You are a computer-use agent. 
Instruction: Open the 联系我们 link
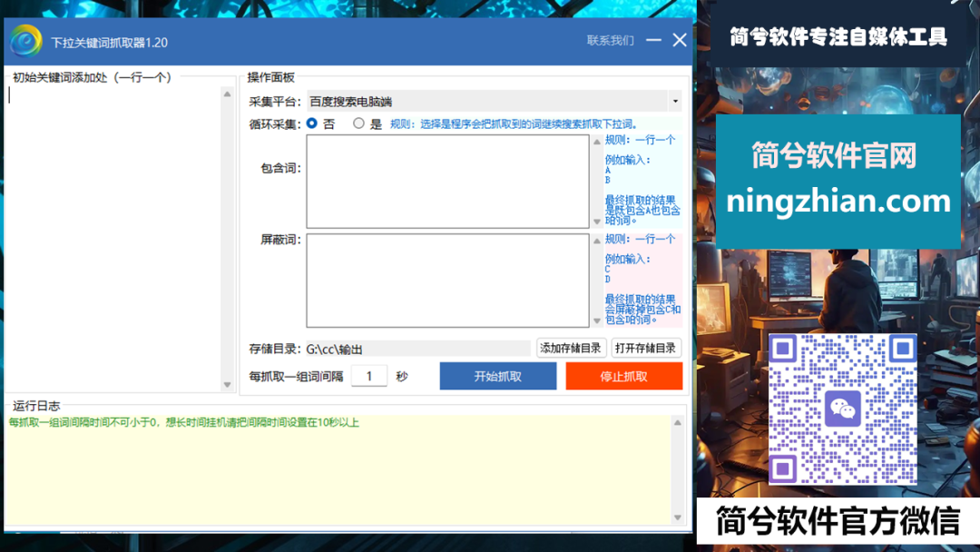point(610,41)
